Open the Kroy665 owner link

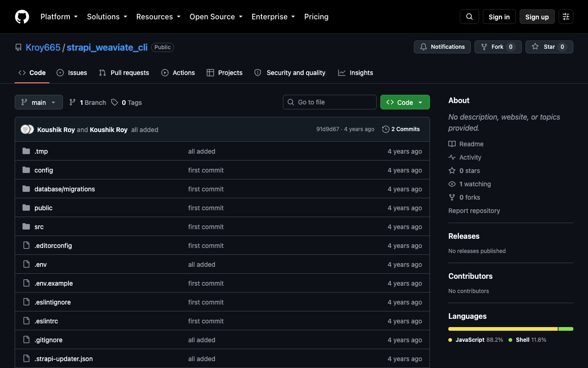43,47
